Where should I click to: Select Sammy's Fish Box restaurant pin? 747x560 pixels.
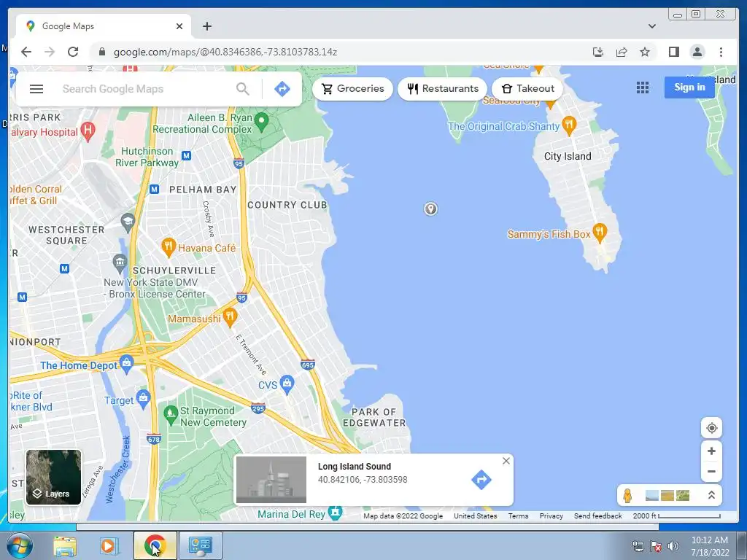click(600, 233)
